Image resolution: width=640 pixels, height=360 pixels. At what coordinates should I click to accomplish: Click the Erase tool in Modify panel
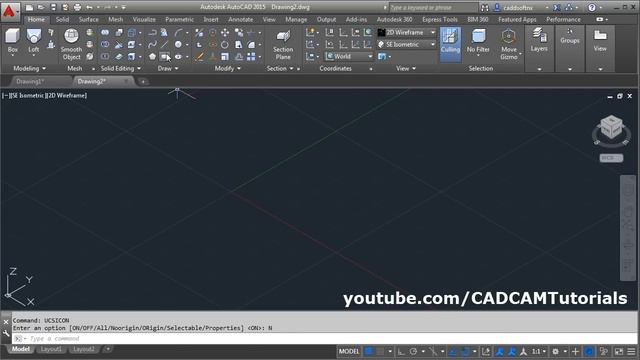200,56
